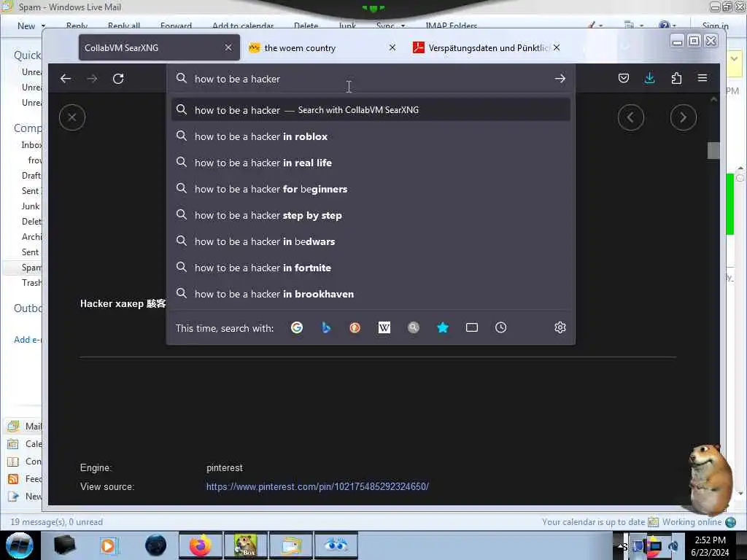
Task: Search this time with DuckDuckGo
Action: click(355, 327)
